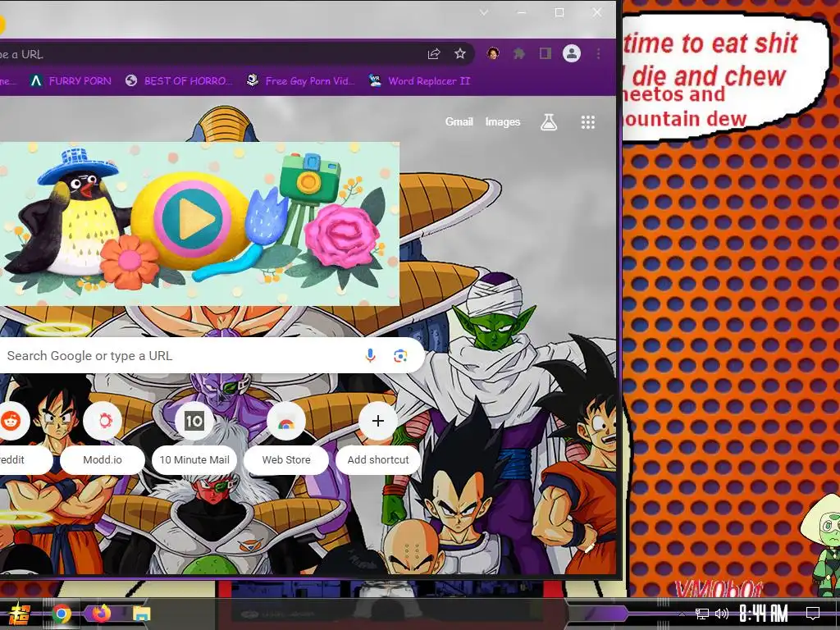
Task: Open the Gmail link
Action: point(459,121)
